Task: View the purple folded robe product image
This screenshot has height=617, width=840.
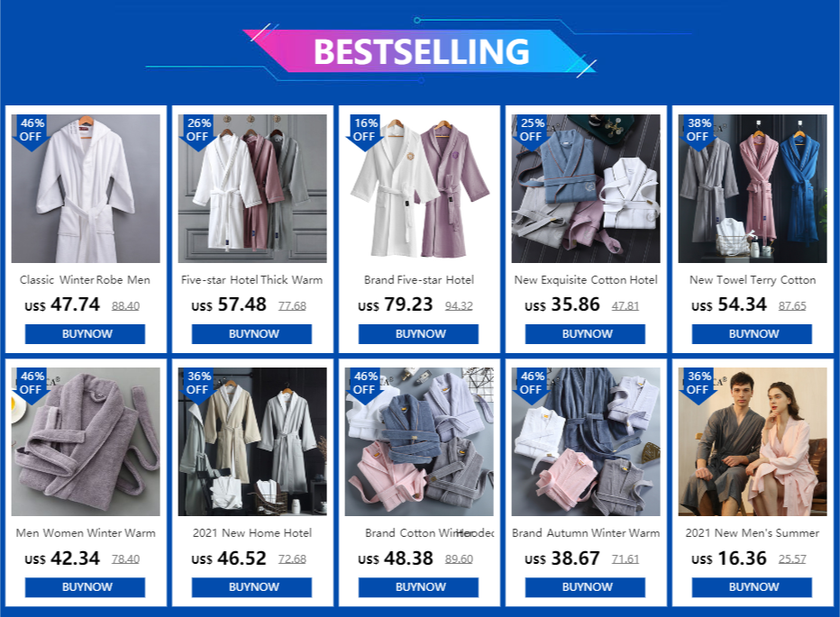Action: pos(86,442)
